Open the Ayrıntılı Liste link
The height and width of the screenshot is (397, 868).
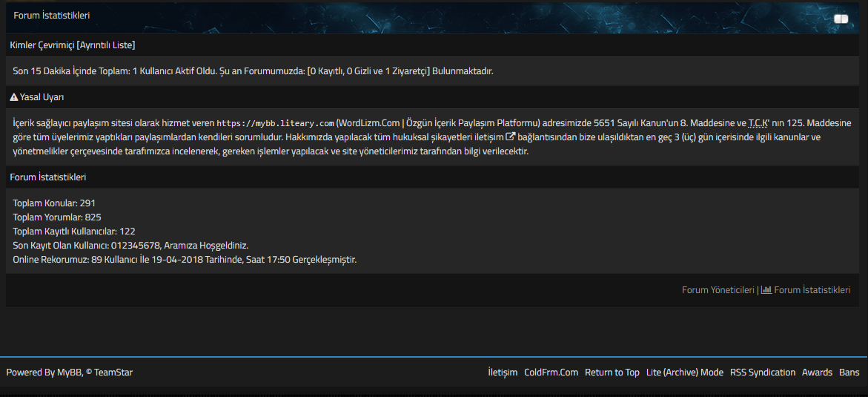point(107,45)
